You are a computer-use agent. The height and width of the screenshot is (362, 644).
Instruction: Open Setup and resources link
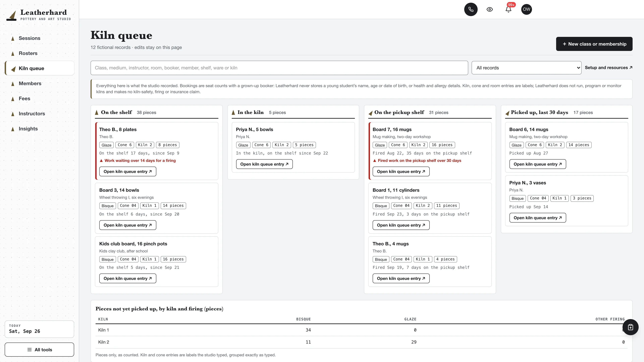point(608,68)
